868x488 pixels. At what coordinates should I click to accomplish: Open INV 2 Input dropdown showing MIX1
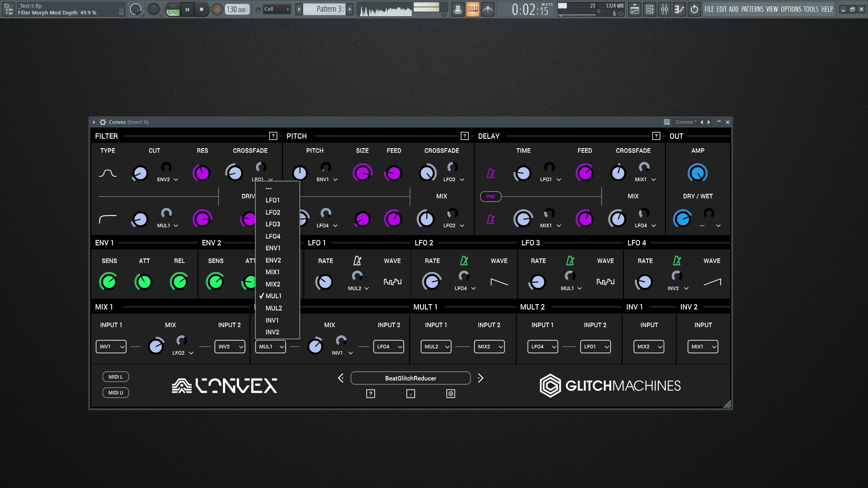coord(703,347)
